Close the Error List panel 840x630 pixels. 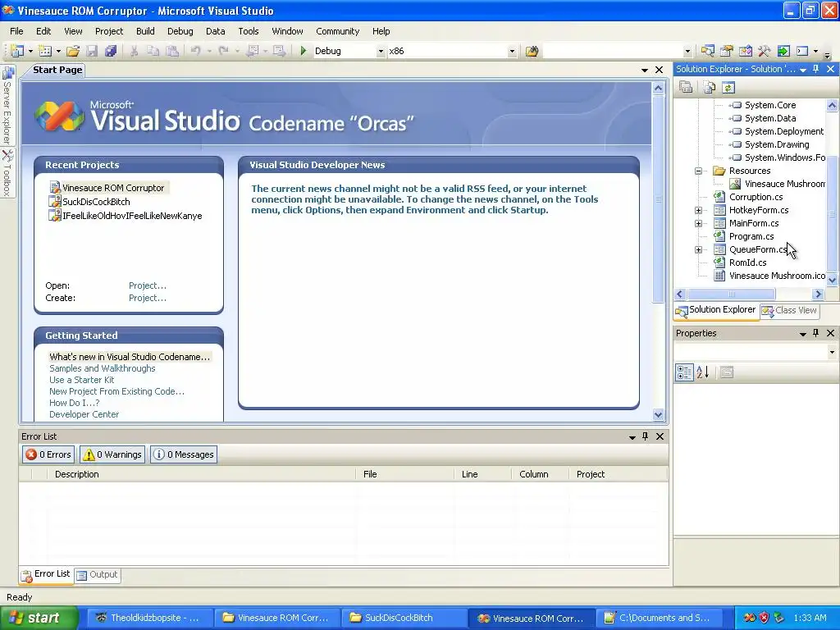pyautogui.click(x=660, y=436)
